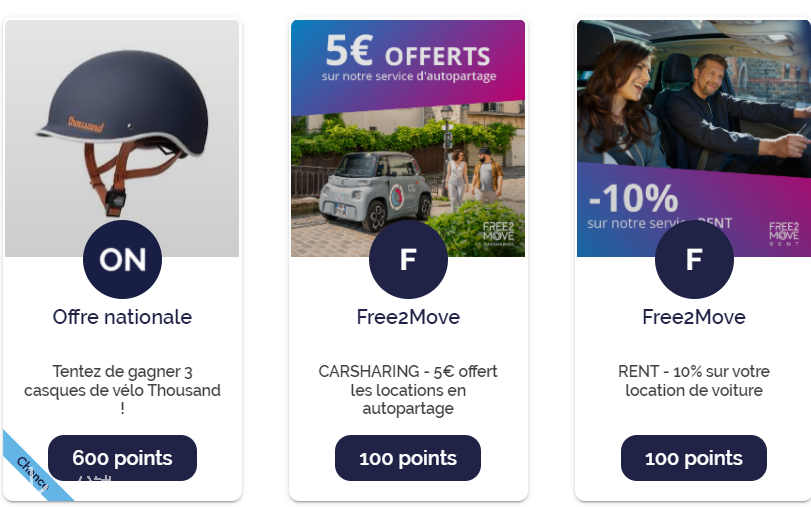
Task: Open the 5€ offerts carsharing image
Action: tap(408, 138)
